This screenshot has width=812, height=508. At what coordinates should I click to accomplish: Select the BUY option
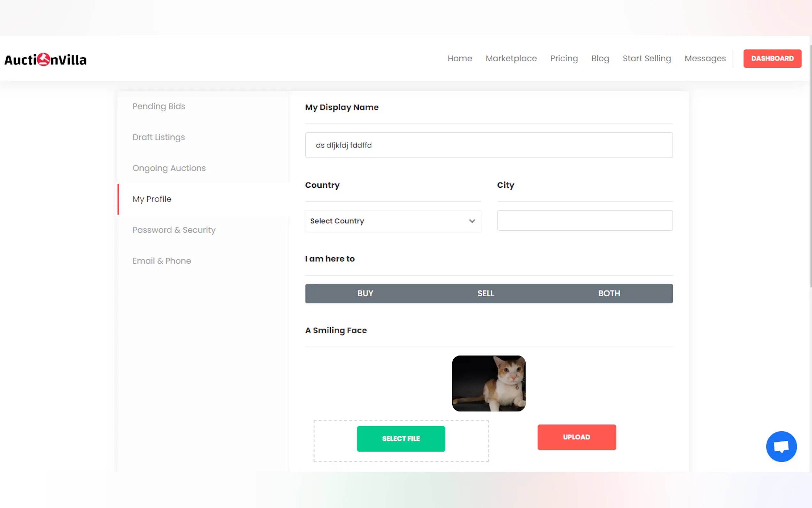click(x=365, y=293)
